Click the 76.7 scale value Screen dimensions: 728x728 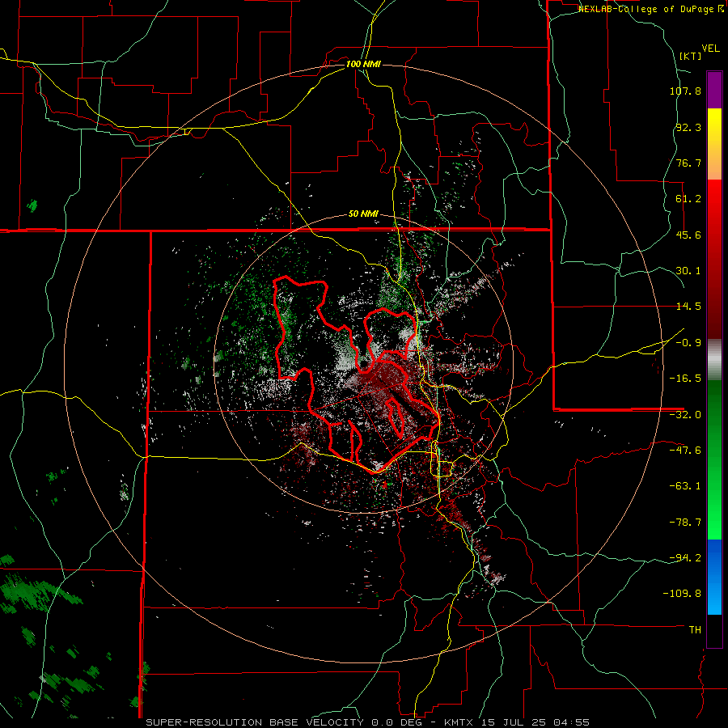(x=688, y=163)
